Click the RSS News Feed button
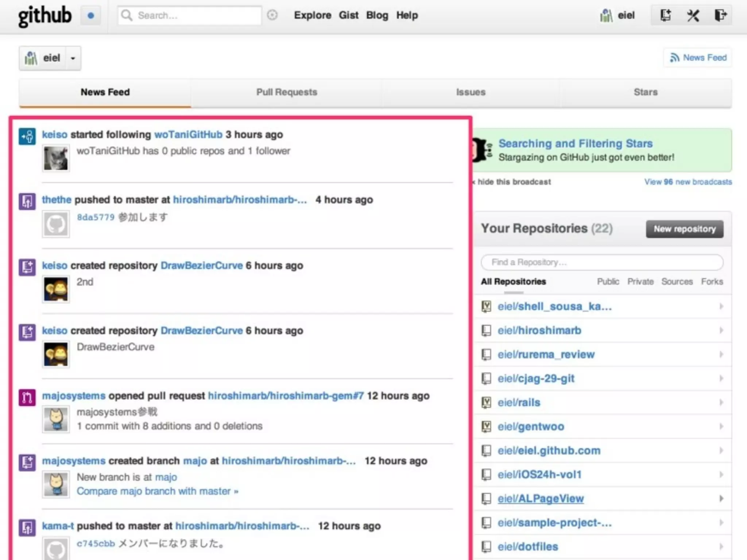 pyautogui.click(x=698, y=58)
